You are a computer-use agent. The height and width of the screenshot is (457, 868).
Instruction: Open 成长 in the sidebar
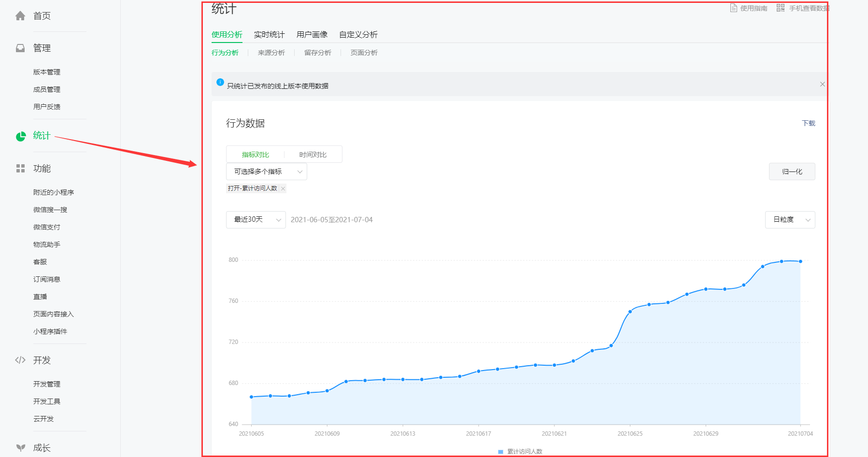coord(42,447)
